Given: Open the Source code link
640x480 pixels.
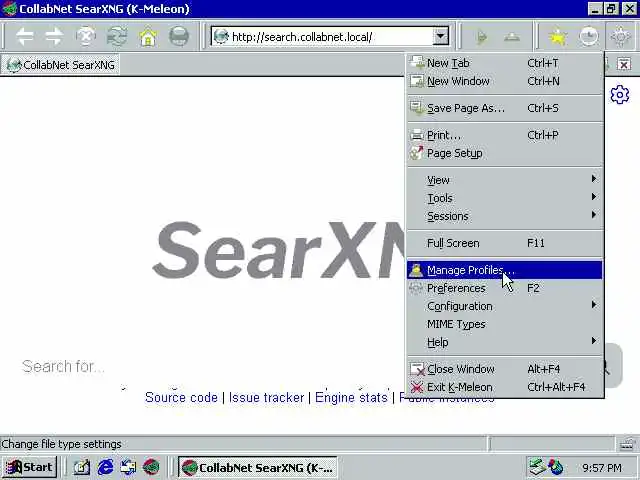Looking at the screenshot, I should 181,397.
